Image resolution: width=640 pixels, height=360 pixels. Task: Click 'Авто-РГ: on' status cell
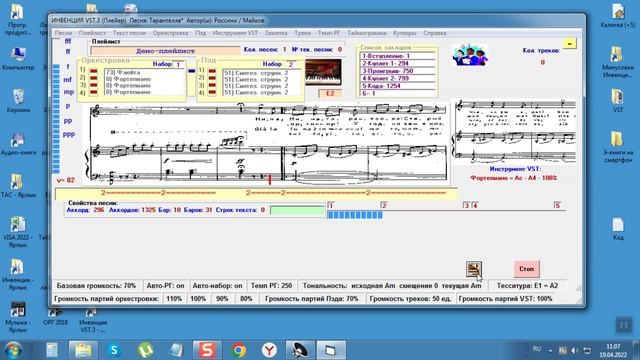click(165, 286)
